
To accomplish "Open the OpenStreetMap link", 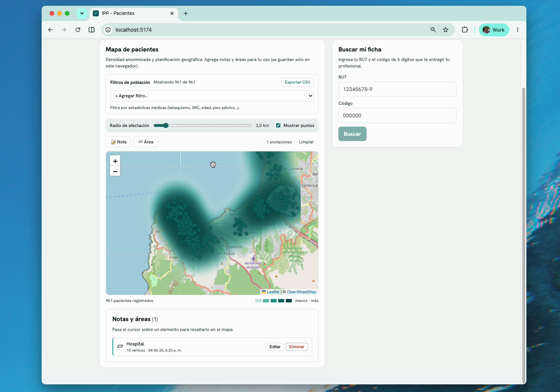I will [302, 292].
